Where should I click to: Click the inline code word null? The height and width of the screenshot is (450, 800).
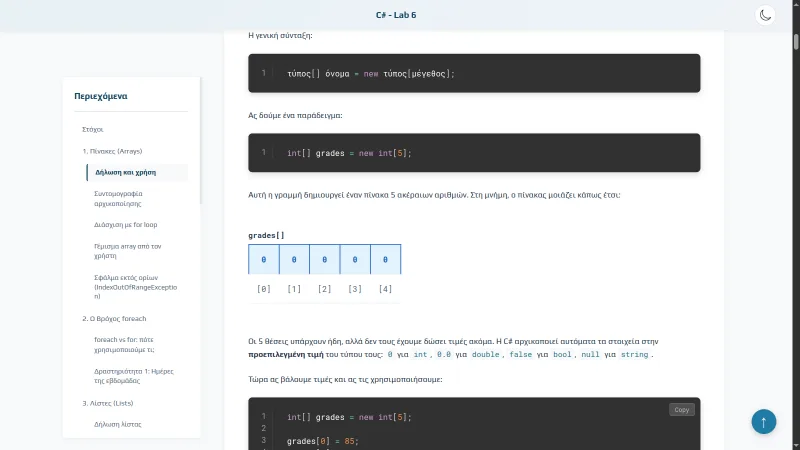pos(590,354)
